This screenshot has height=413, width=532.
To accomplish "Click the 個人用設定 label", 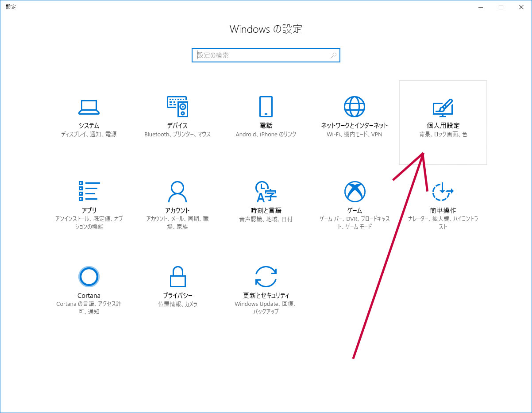I will point(443,126).
